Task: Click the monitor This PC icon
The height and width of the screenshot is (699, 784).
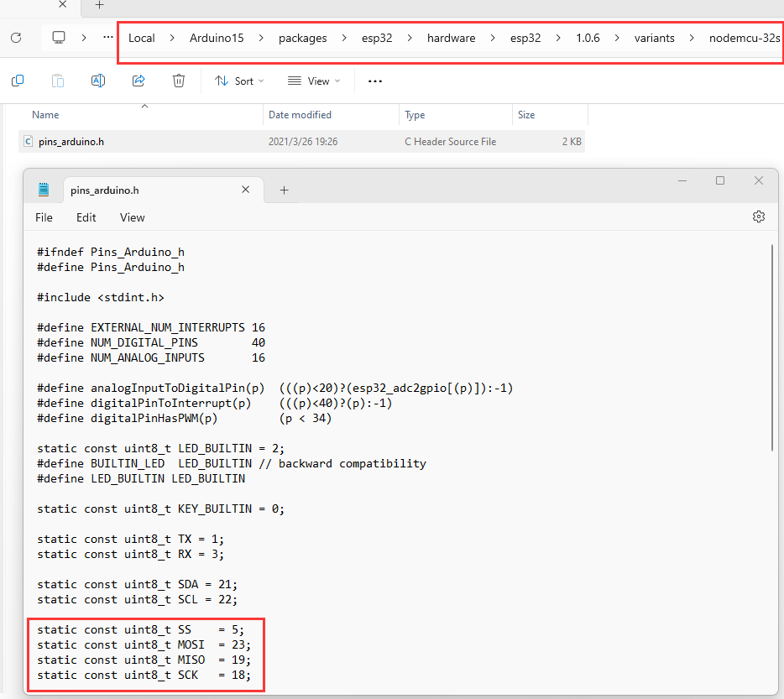Action: (59, 38)
